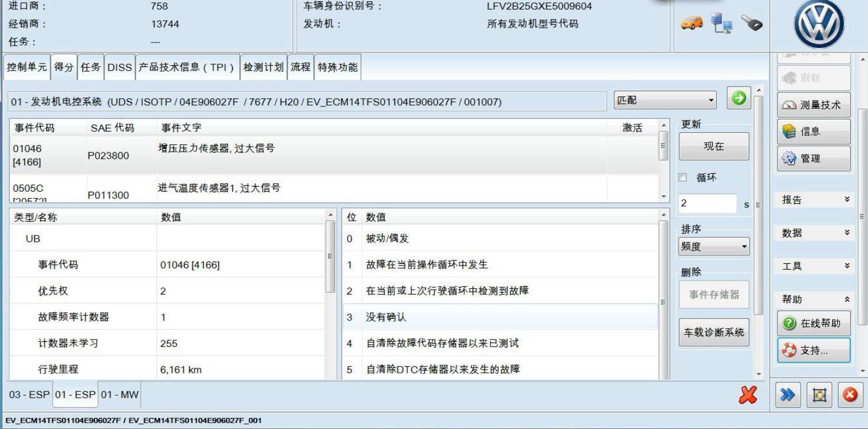Open 测量技术 measurement gauge icon button
Screen dimensions: 868x429
(x=813, y=105)
